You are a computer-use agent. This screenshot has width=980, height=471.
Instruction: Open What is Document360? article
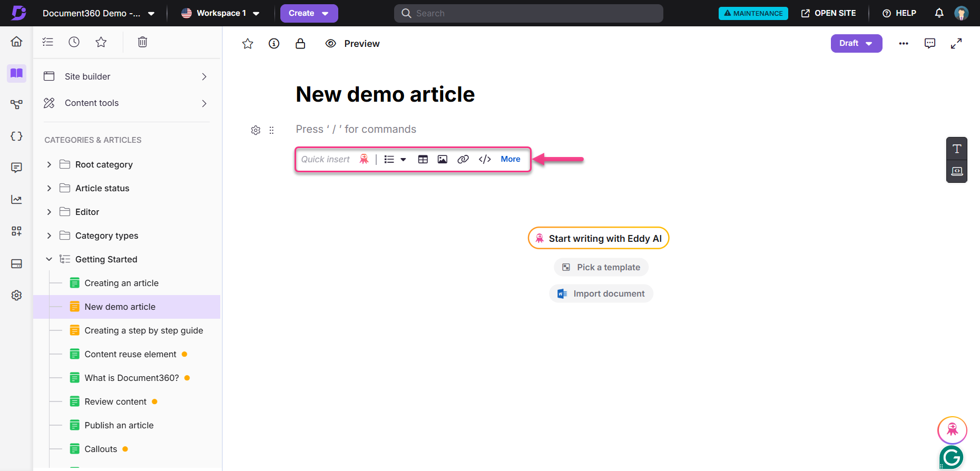[132, 378]
